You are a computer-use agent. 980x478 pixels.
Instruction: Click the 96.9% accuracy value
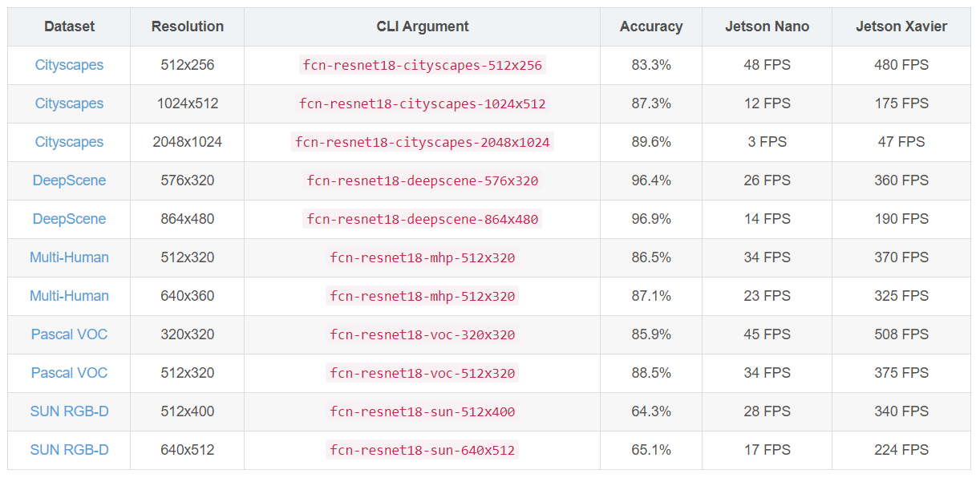pyautogui.click(x=651, y=219)
